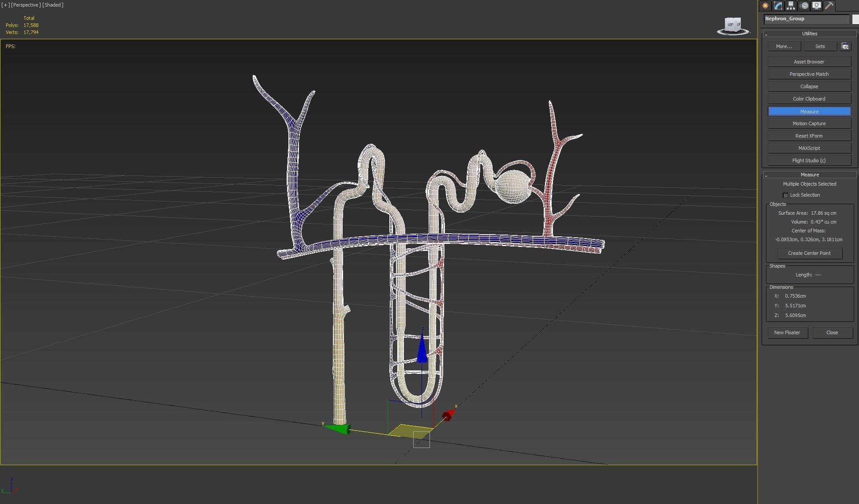Open the Shaded viewport shading menu

tap(53, 5)
